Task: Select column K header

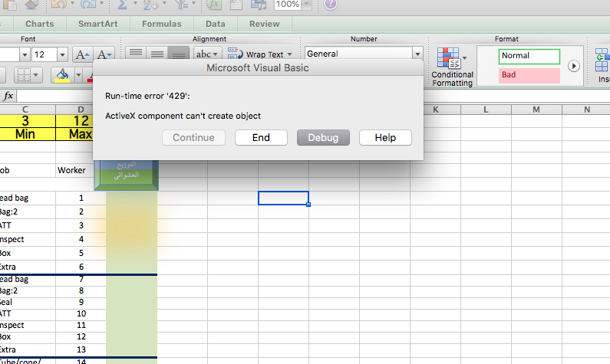Action: pyautogui.click(x=435, y=110)
